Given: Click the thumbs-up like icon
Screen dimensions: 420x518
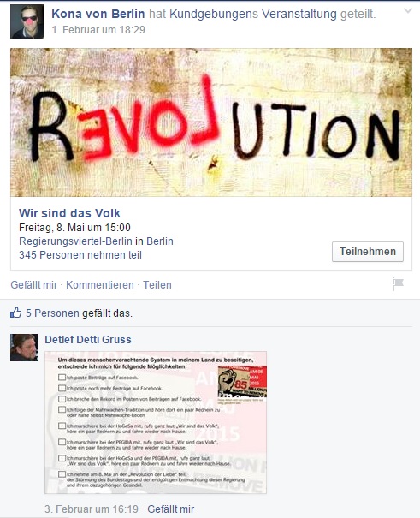Looking at the screenshot, I should [x=15, y=313].
